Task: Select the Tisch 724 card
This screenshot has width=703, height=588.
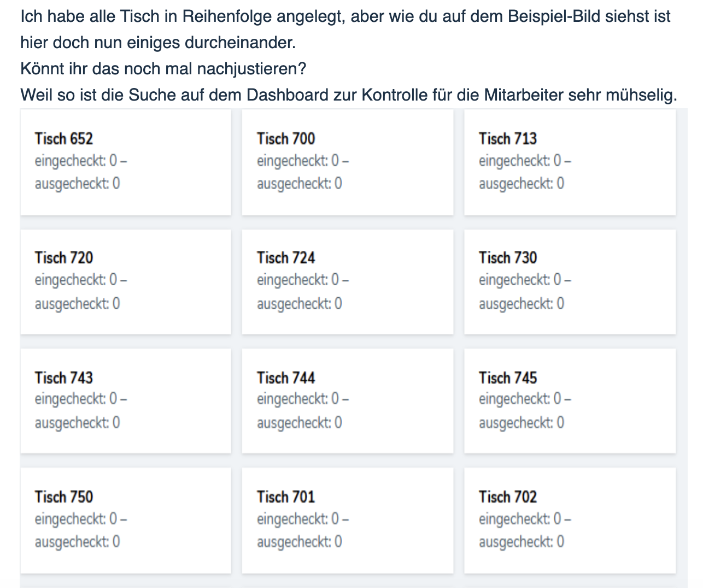Action: point(348,281)
